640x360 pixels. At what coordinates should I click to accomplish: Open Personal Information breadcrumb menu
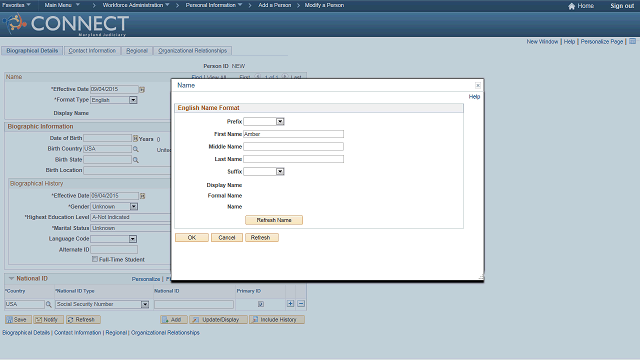214,5
